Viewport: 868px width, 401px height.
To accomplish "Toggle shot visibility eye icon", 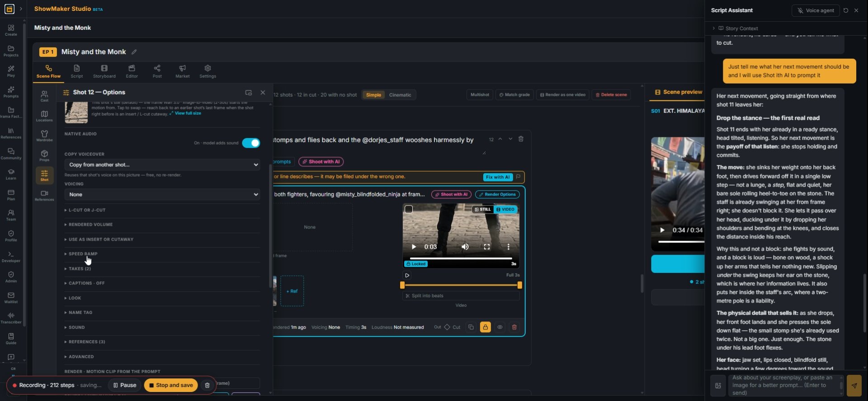I will pos(500,327).
